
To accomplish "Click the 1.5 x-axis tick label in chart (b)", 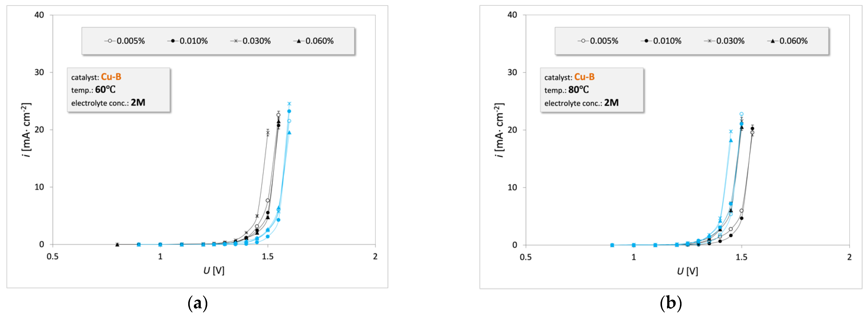I will (741, 257).
